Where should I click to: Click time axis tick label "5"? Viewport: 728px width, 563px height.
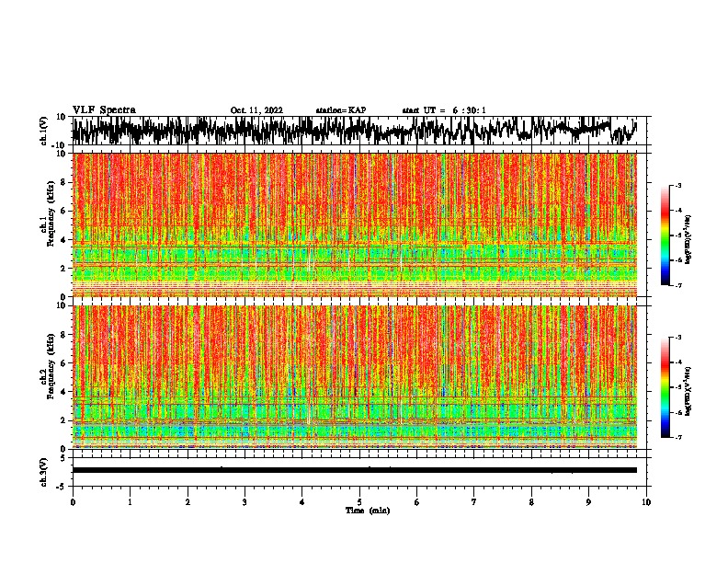pyautogui.click(x=359, y=502)
